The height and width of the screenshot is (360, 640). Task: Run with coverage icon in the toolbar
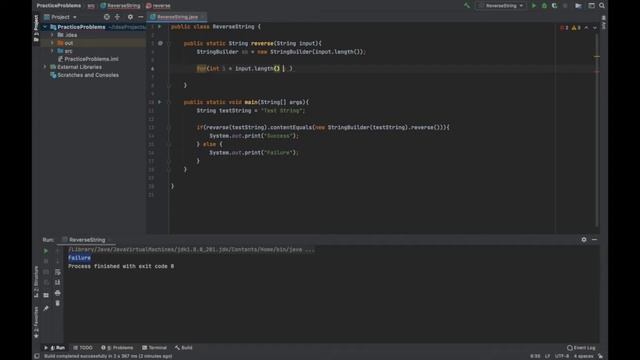[554, 6]
